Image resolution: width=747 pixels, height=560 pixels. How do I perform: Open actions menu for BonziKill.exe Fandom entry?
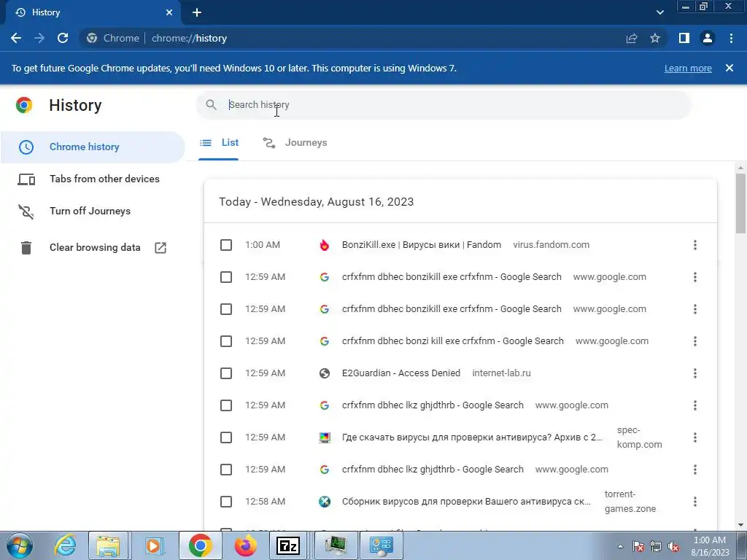[695, 245]
